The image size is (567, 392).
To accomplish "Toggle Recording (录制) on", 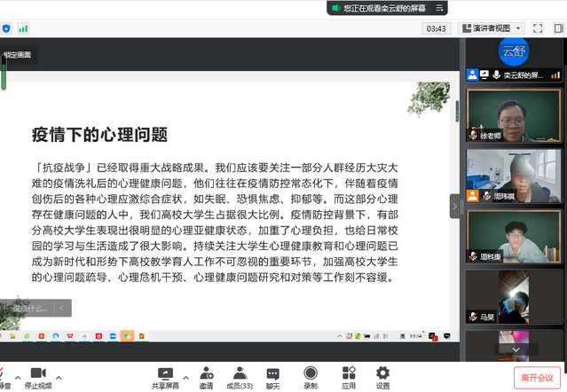I will [x=311, y=376].
